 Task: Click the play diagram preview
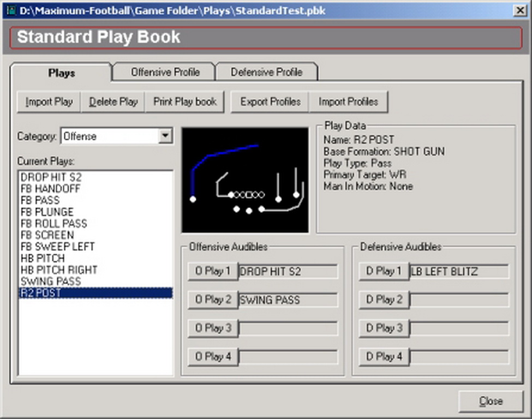point(245,180)
